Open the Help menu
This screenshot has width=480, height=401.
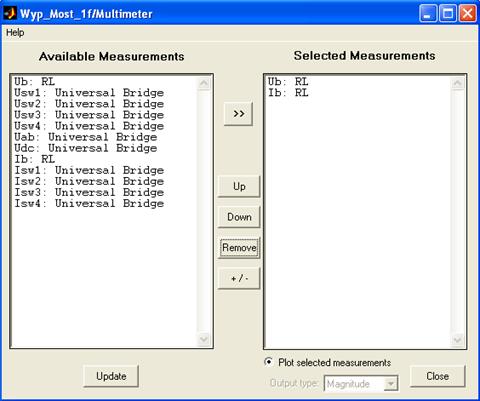coord(15,33)
